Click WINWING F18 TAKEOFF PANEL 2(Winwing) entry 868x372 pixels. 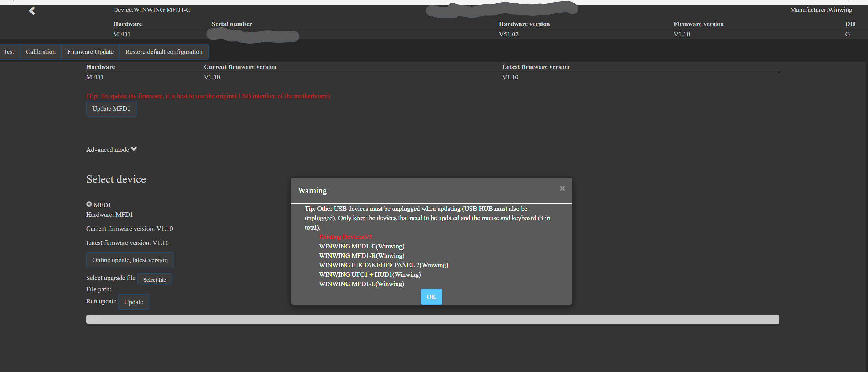383,265
